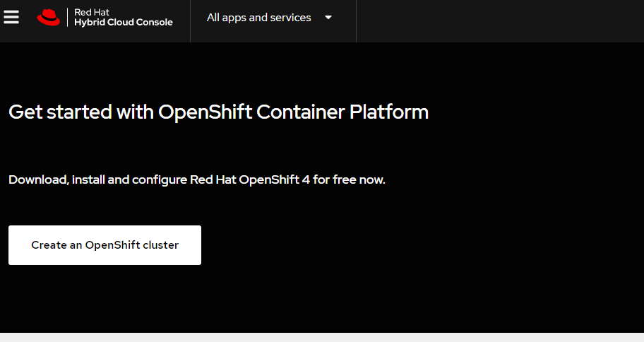Expand All apps and services dropdown
Image resolution: width=644 pixels, height=342 pixels.
(x=270, y=18)
